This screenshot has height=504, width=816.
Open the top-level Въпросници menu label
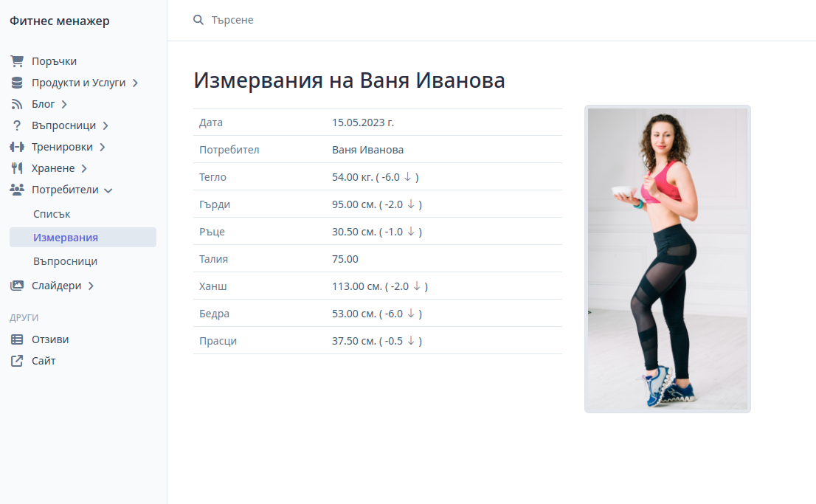[63, 125]
